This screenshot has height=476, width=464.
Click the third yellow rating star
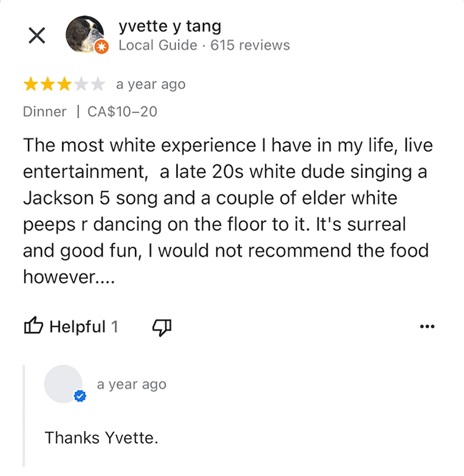click(x=64, y=85)
